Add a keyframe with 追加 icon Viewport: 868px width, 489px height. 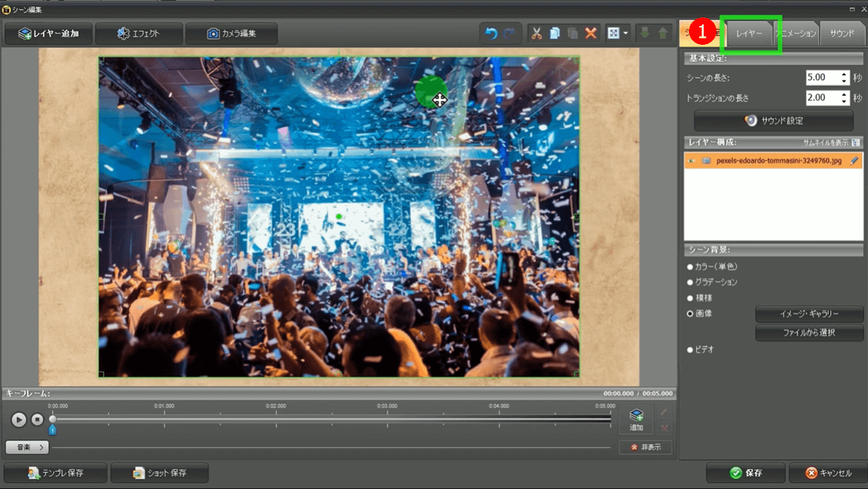(x=636, y=420)
